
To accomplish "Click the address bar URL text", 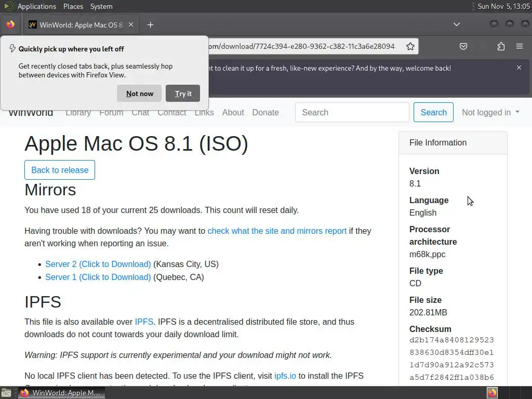I will click(301, 46).
